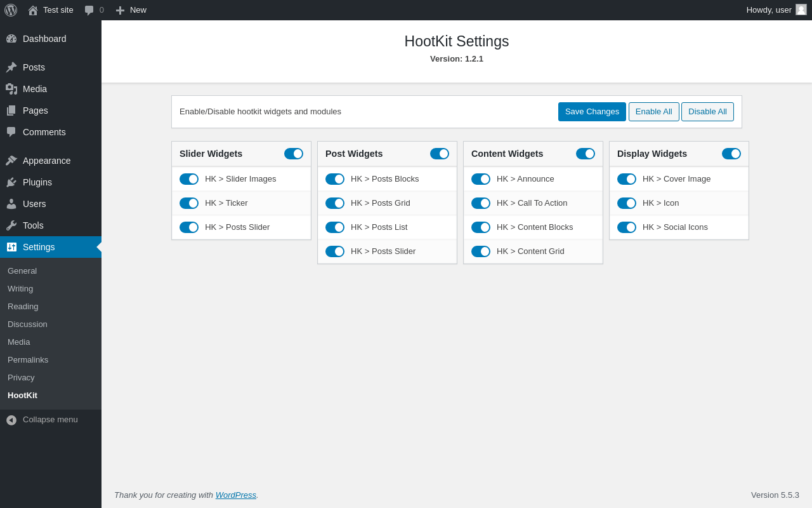Toggle the Display Widgets group switch
The width and height of the screenshot is (812, 508).
click(x=731, y=154)
